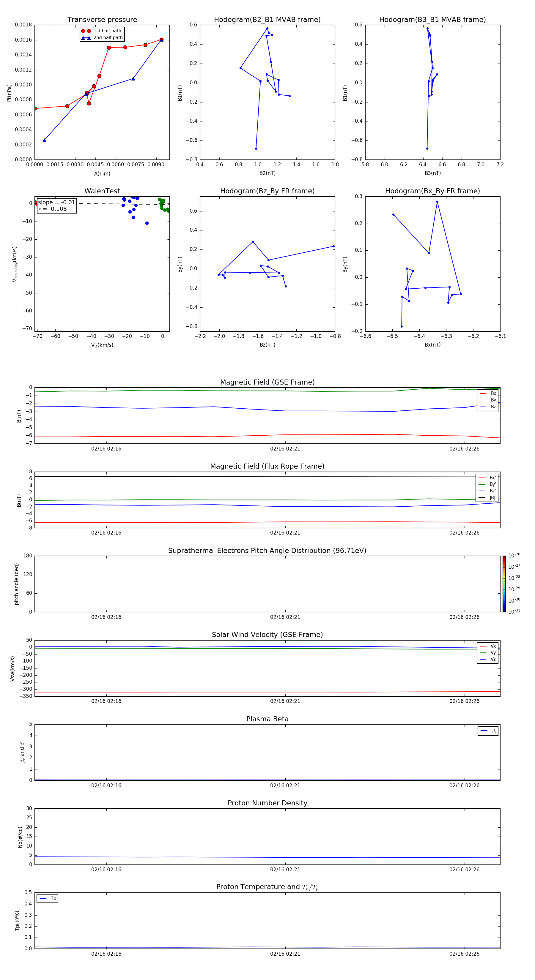Click the red Bx line in GSE panel
Viewport: 535px width, 980px height.
(x=267, y=436)
